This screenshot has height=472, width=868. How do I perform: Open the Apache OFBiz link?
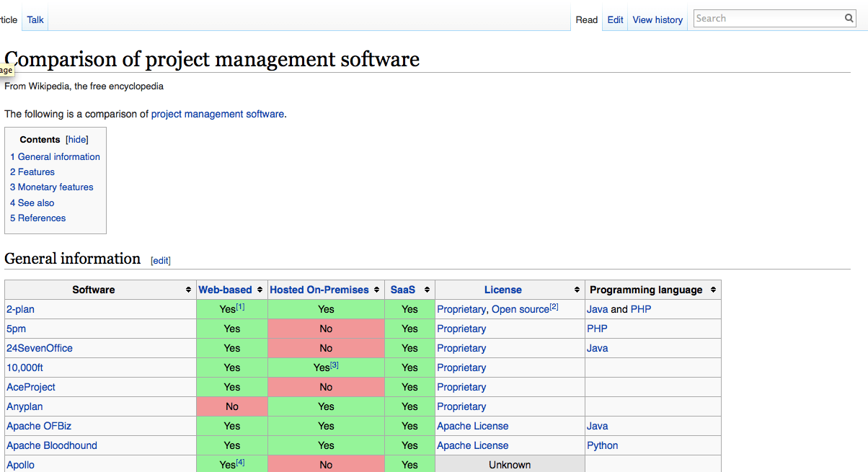pyautogui.click(x=39, y=426)
